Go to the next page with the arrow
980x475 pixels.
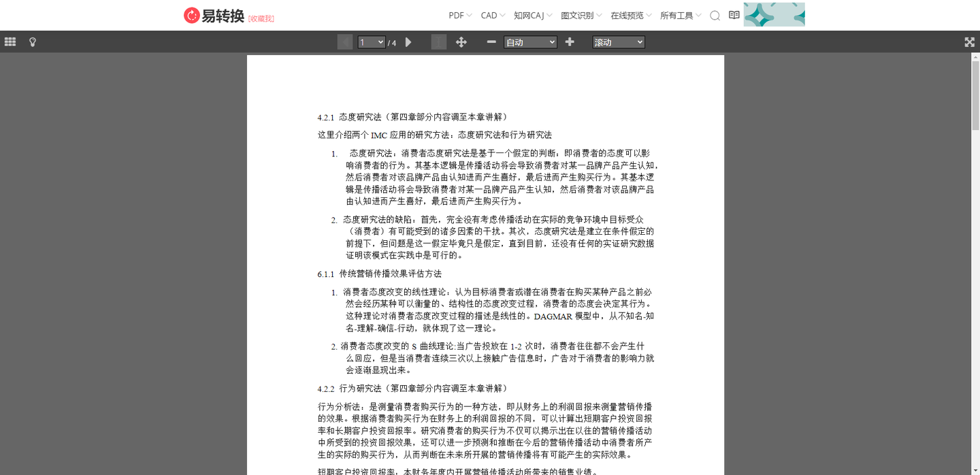pyautogui.click(x=408, y=42)
